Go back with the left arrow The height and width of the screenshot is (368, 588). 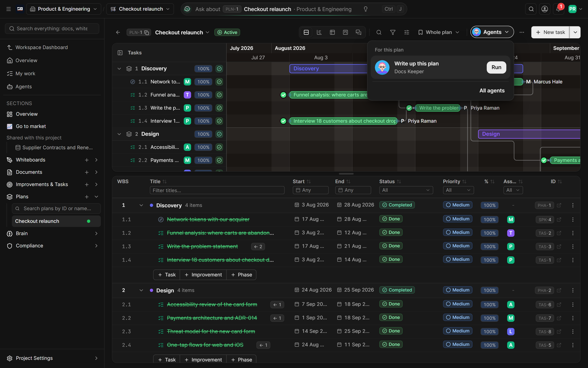[118, 32]
